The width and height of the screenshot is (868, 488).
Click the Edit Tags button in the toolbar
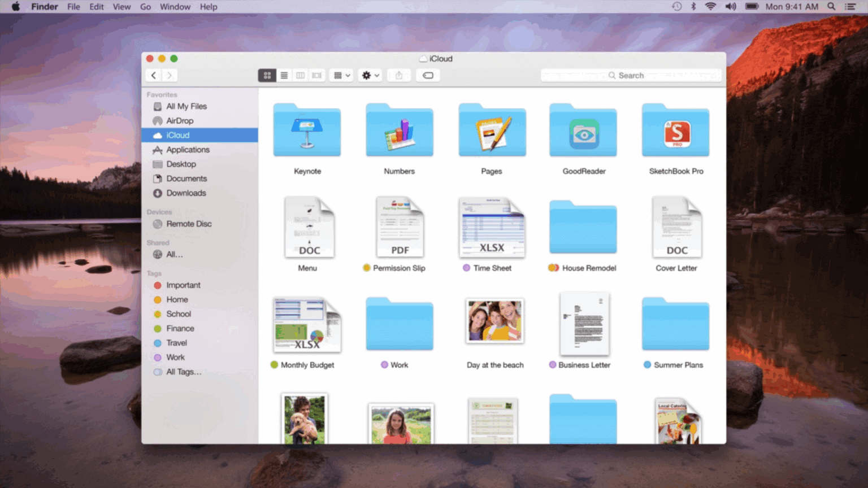point(428,75)
